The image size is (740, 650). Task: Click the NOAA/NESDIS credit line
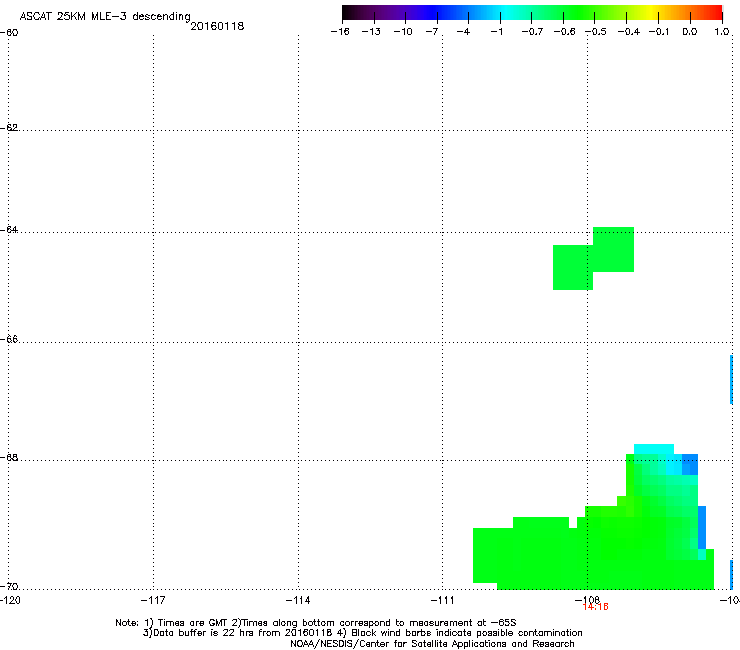(x=432, y=644)
